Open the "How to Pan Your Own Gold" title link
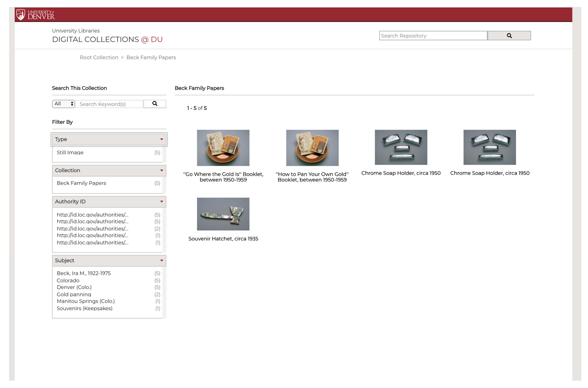The image size is (588, 388). click(312, 177)
